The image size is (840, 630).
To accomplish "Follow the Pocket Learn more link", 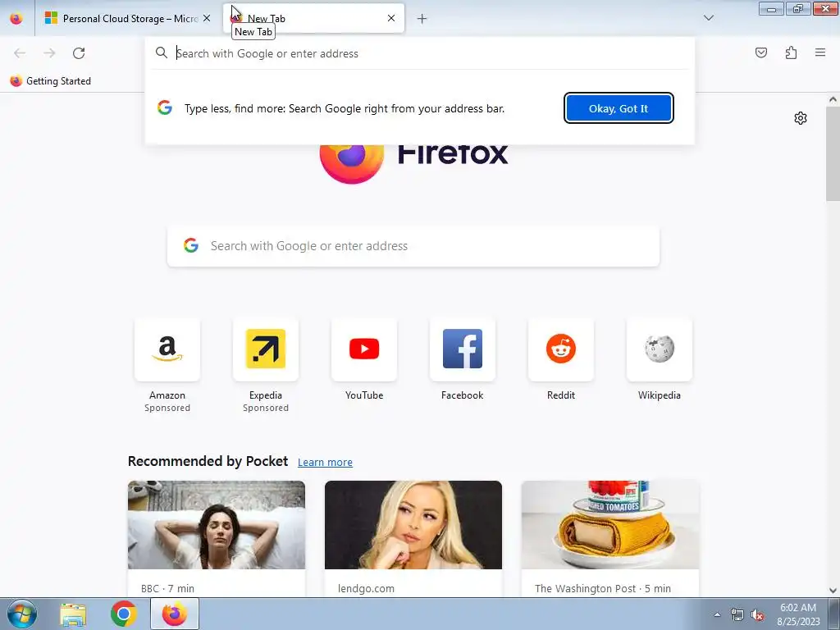I will click(x=325, y=463).
